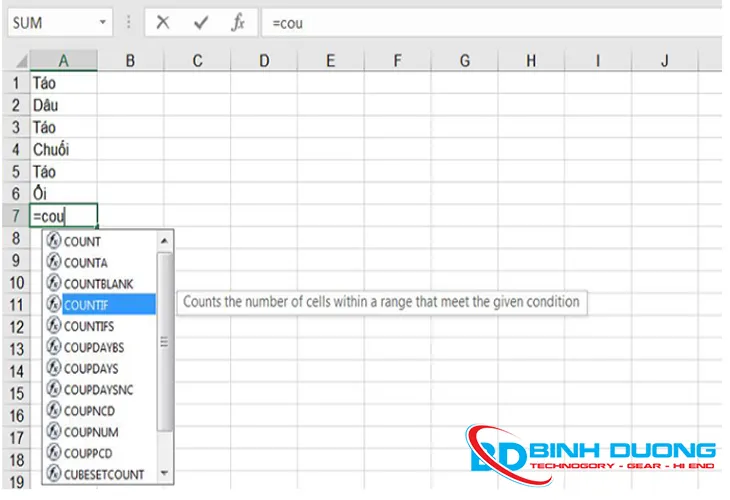This screenshot has height=500, width=730.
Task: Select column F header
Action: (x=398, y=61)
